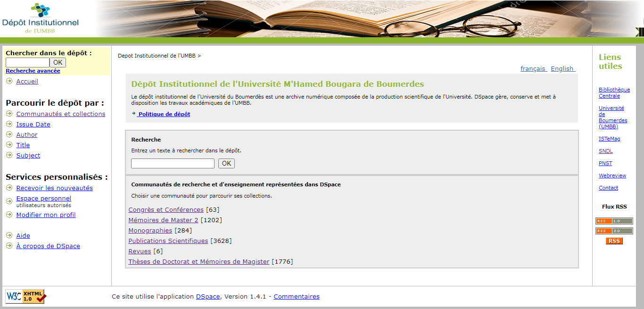Browse the repository by Issue Date
The height and width of the screenshot is (309, 644).
[33, 124]
